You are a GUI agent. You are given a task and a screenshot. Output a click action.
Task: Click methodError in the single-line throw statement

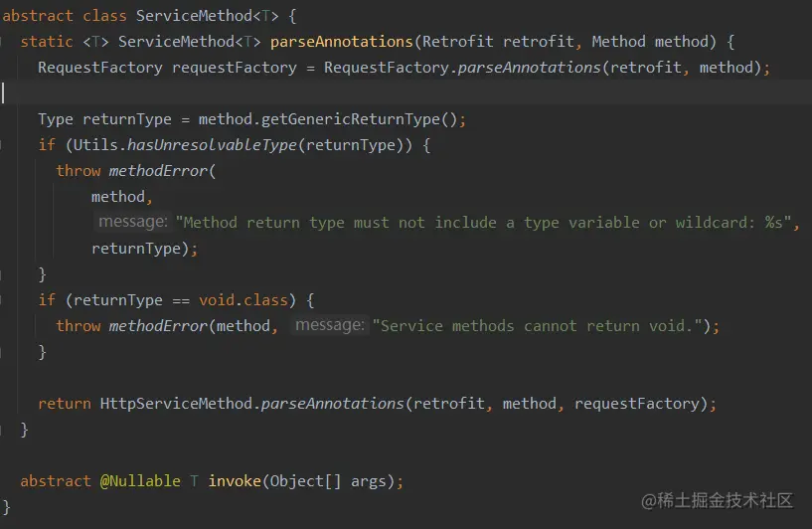(158, 326)
